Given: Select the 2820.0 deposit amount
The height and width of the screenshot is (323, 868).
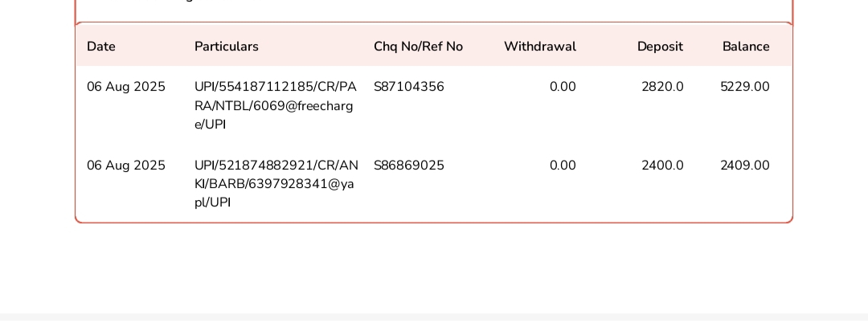Looking at the screenshot, I should click(x=662, y=87).
